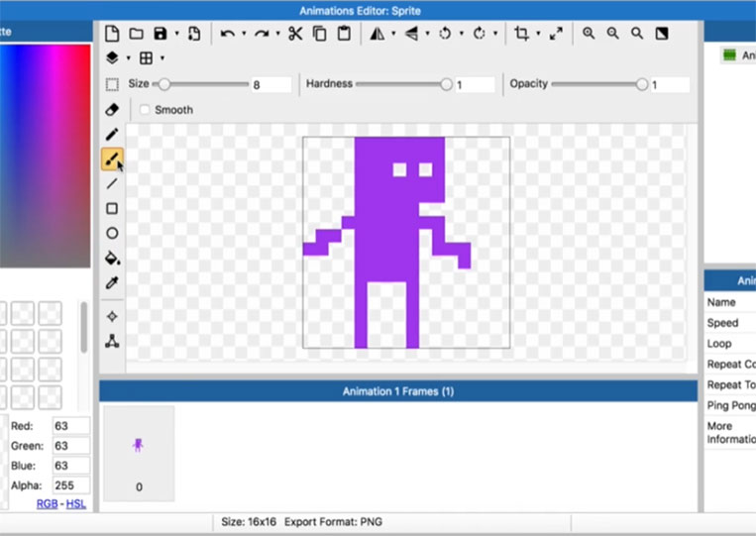The height and width of the screenshot is (536, 756).
Task: Open an image file folder icon
Action: (137, 34)
